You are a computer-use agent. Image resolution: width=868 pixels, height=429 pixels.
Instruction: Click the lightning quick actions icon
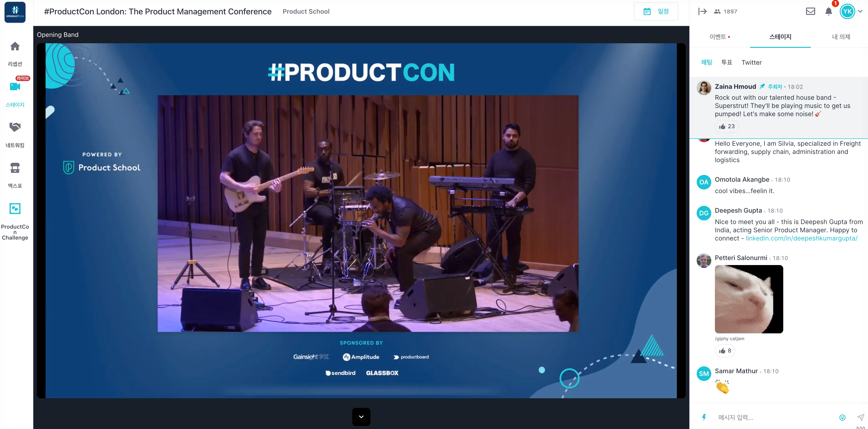pos(704,418)
